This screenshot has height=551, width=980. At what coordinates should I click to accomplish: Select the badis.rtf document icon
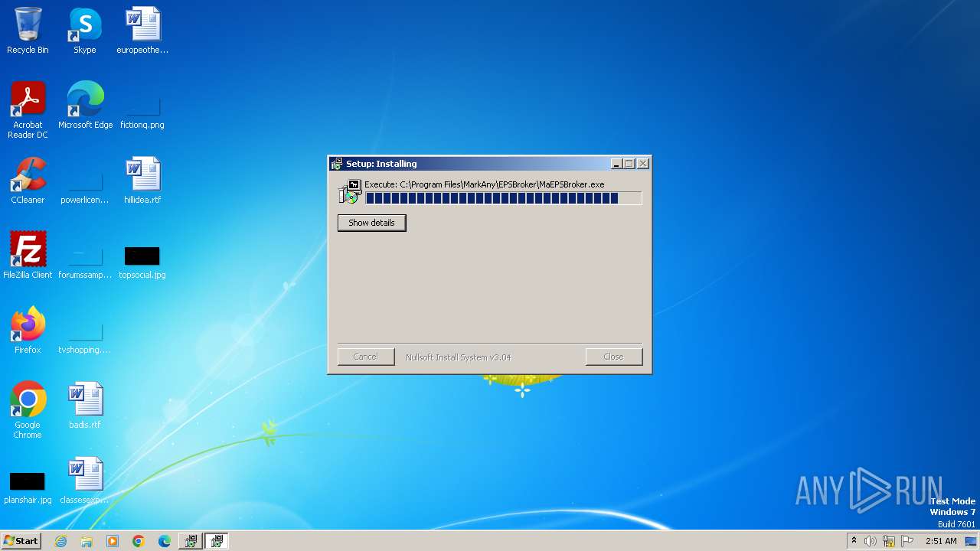pyautogui.click(x=85, y=406)
